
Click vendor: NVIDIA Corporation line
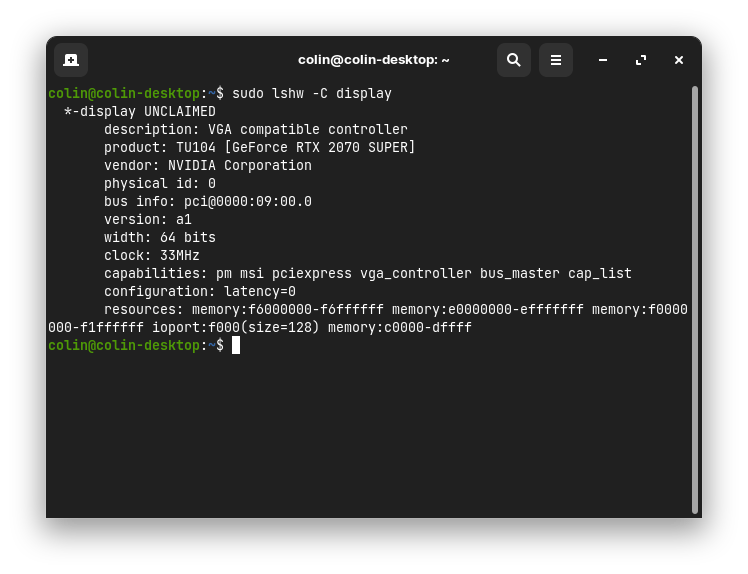[208, 166]
